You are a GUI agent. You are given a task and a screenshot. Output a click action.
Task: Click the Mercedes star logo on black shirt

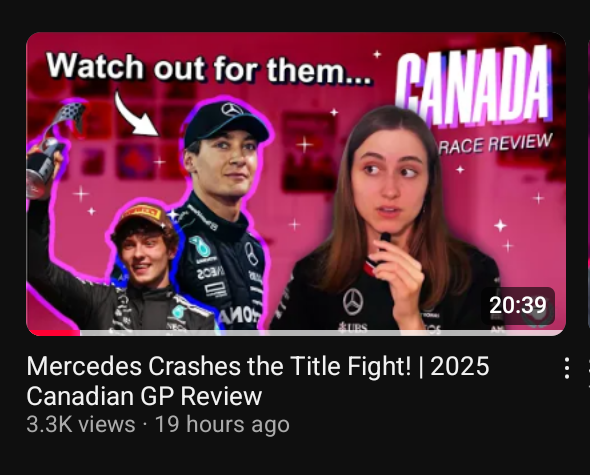pos(353,302)
